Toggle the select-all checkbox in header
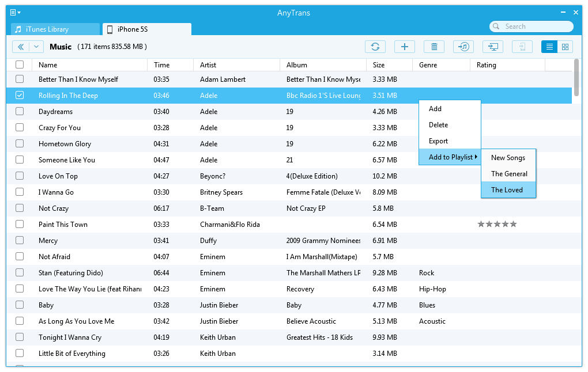 20,64
